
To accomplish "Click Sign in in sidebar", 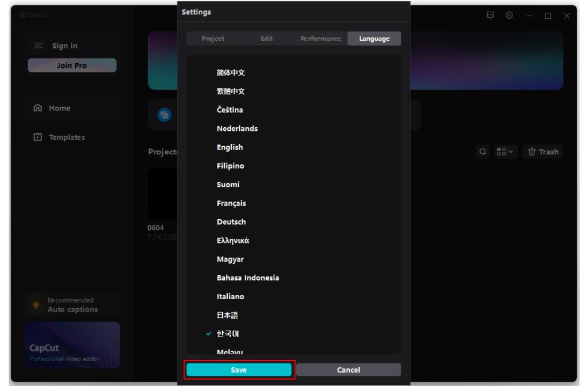I will click(64, 46).
